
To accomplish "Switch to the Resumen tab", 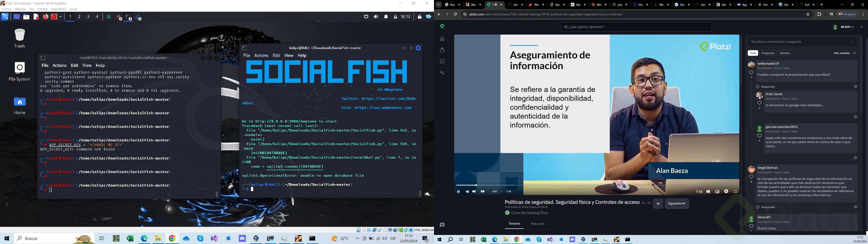I will pyautogui.click(x=538, y=224).
